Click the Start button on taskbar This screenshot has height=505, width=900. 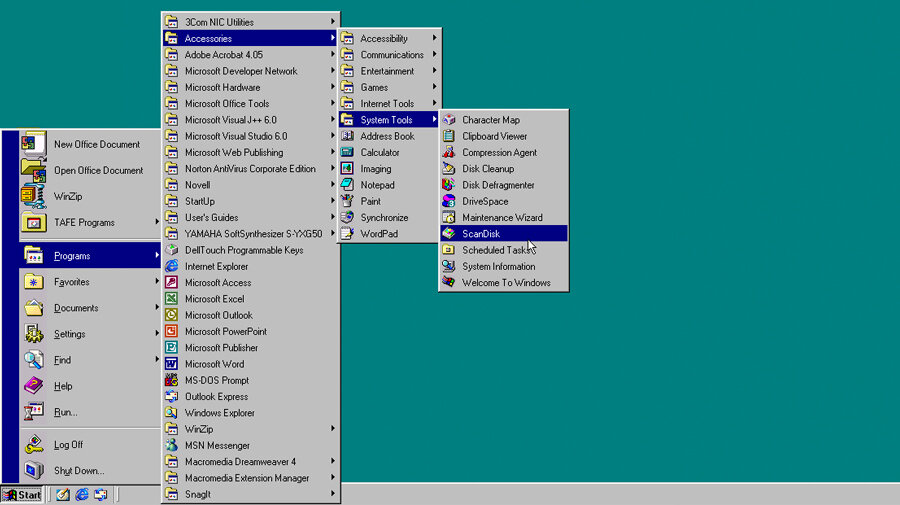[x=22, y=495]
